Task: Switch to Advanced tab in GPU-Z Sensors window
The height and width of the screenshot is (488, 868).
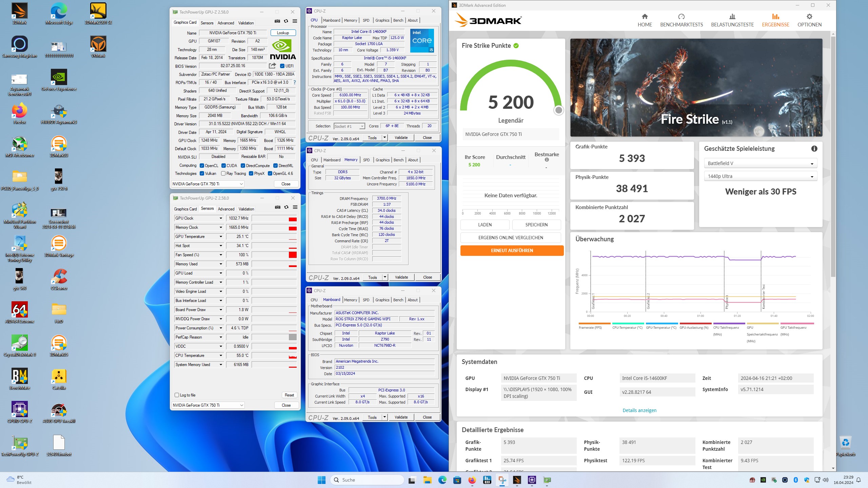Action: coord(226,209)
